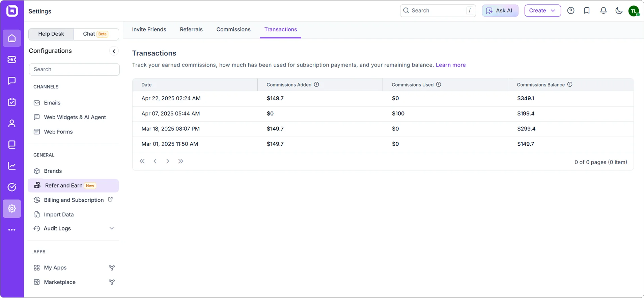Open the circled checkmark icon in left rail

pos(12,187)
